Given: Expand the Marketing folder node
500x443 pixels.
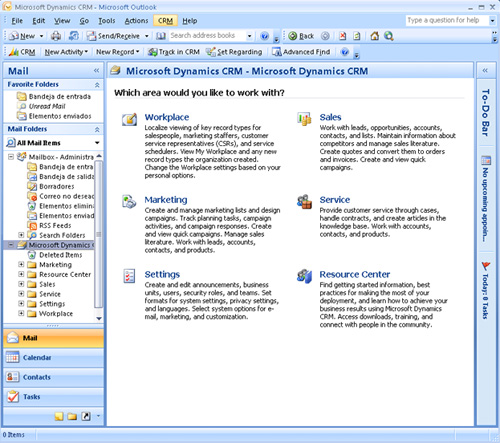Looking at the screenshot, I should point(21,265).
